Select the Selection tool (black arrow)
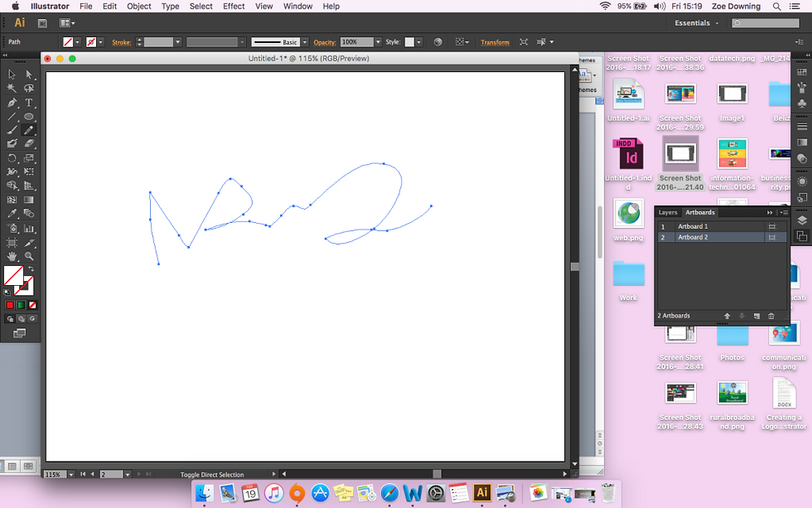The image size is (812, 508). pyautogui.click(x=12, y=75)
